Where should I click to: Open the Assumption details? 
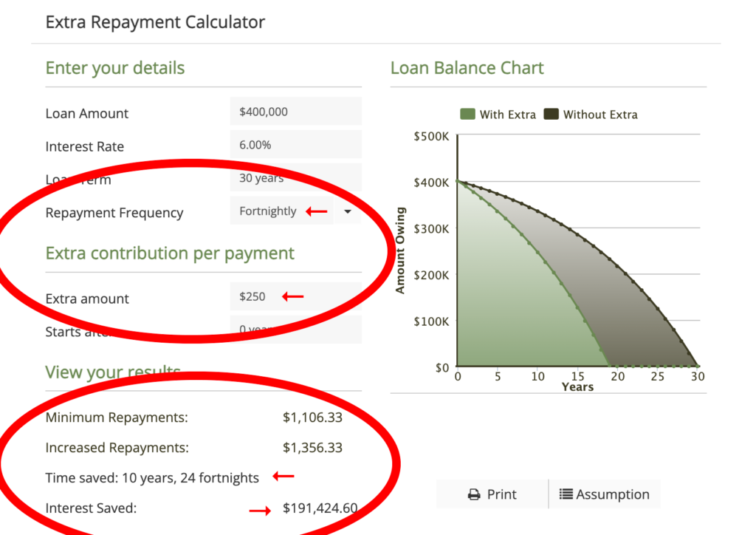(x=605, y=494)
